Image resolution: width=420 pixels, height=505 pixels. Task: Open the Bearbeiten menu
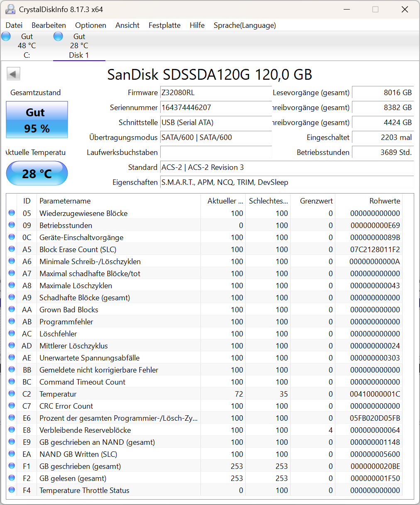pos(49,25)
